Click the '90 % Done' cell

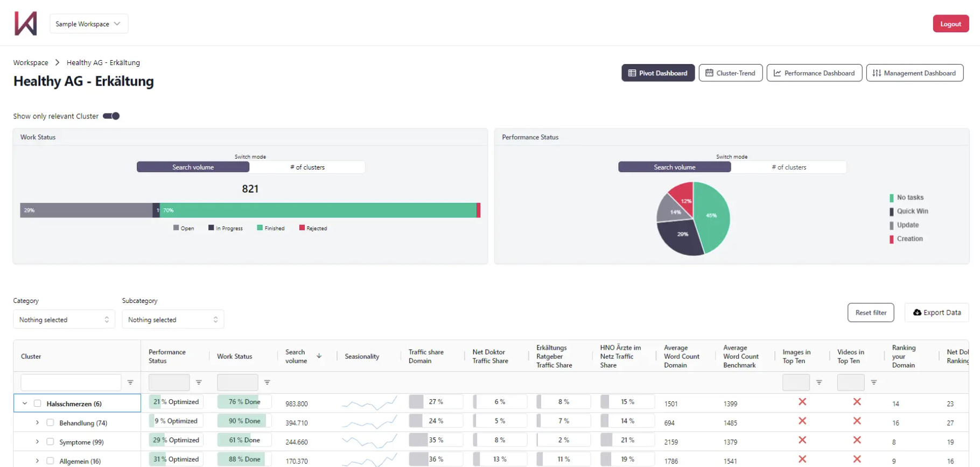244,421
